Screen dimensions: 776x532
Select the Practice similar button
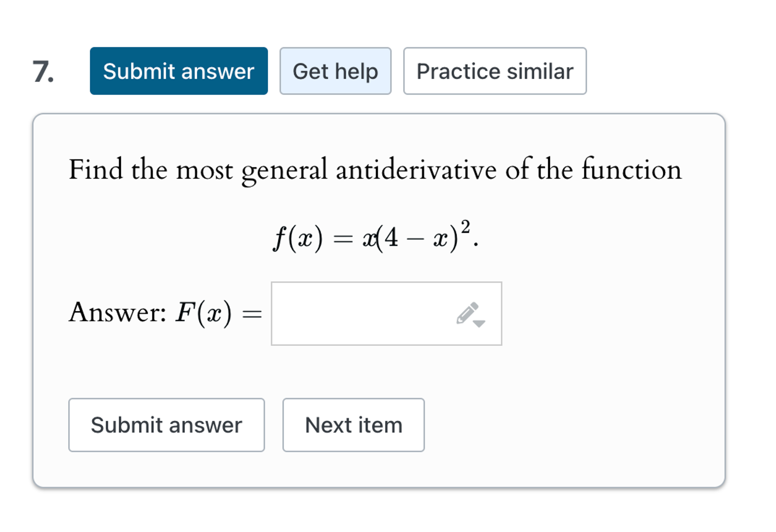(495, 71)
